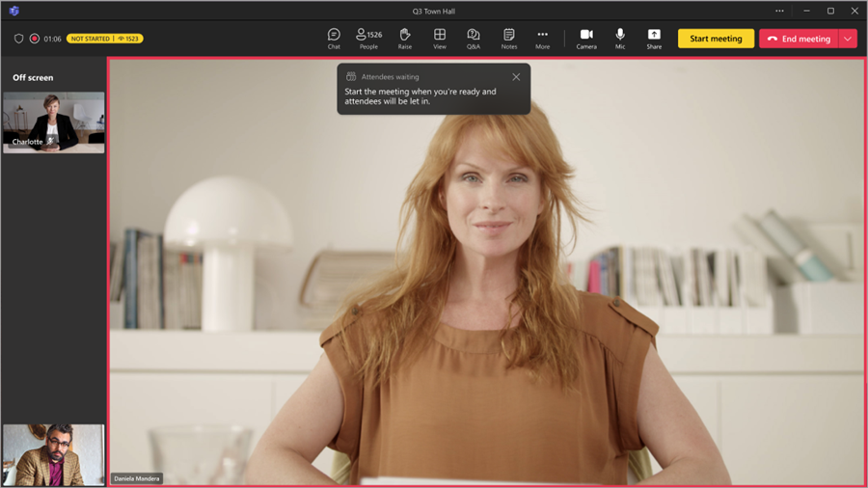Raise your hand

click(x=405, y=39)
